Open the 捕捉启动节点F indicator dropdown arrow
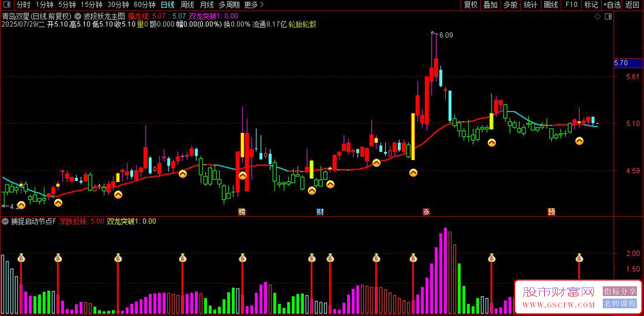The width and height of the screenshot is (644, 316). coord(5,221)
